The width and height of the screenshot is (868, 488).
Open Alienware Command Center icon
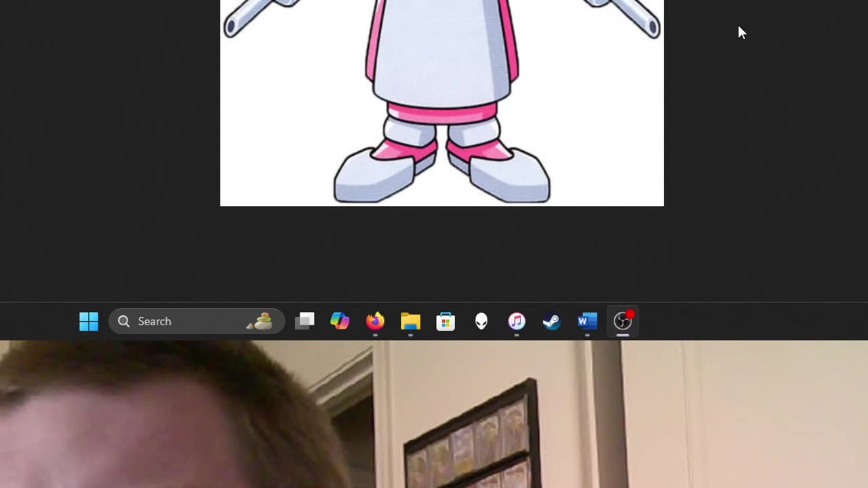481,321
